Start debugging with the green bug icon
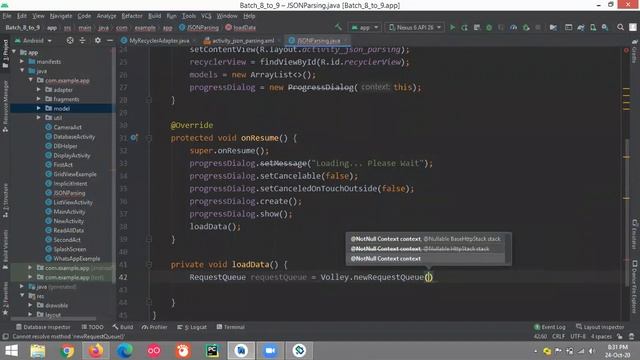The width and height of the screenshot is (640, 360). (489, 27)
